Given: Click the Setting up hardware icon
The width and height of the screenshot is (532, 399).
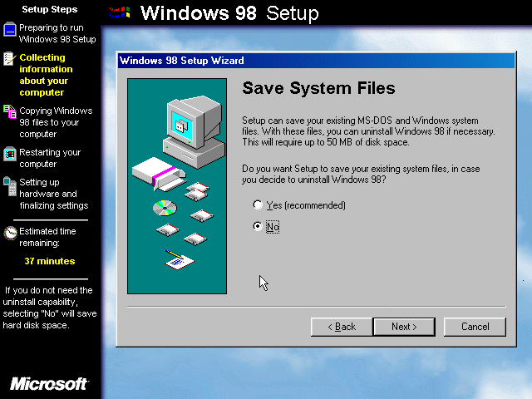Looking at the screenshot, I should pyautogui.click(x=10, y=186).
